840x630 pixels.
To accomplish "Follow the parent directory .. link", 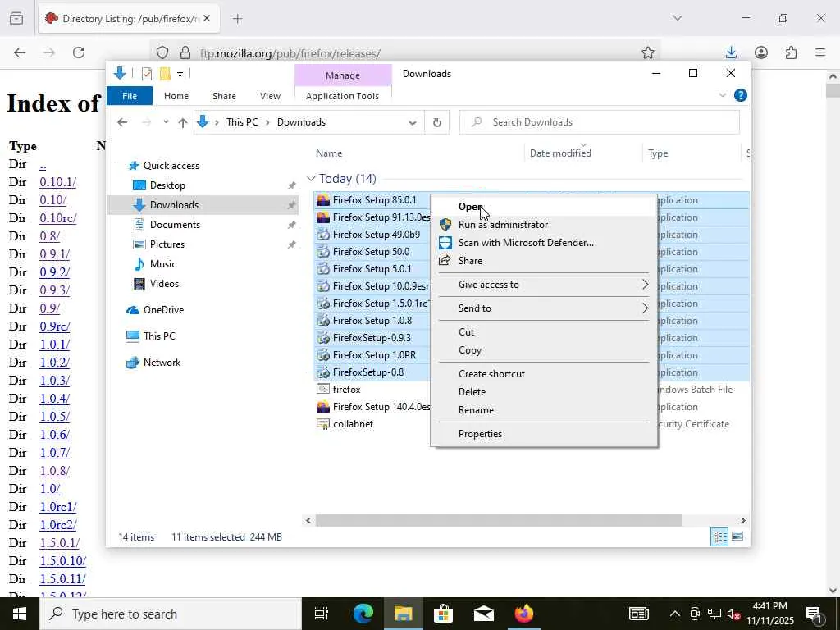I will click(x=43, y=164).
